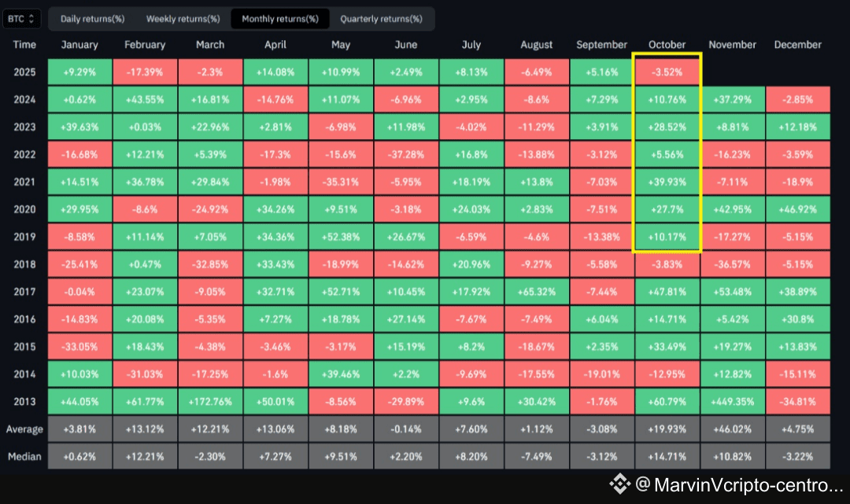This screenshot has width=850, height=504.
Task: Select the November 2013 cell +449.35%
Action: point(733,402)
